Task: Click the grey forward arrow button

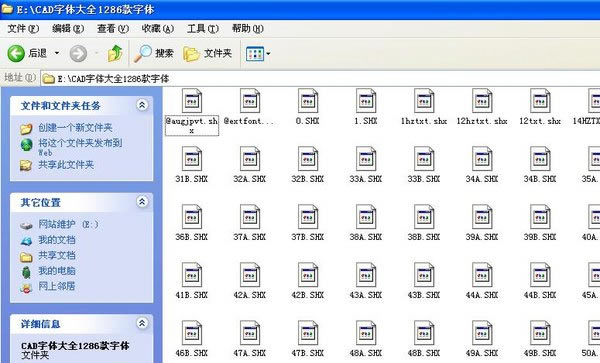Action: tap(78, 53)
